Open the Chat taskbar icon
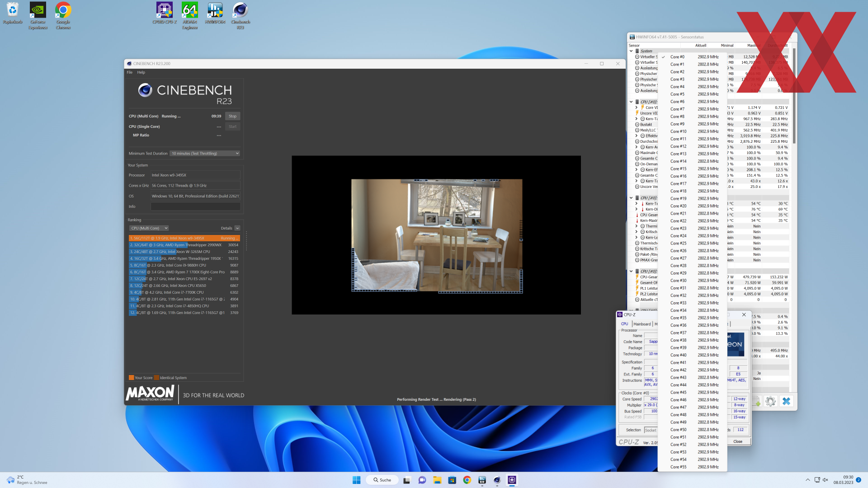The height and width of the screenshot is (488, 868). point(422,480)
